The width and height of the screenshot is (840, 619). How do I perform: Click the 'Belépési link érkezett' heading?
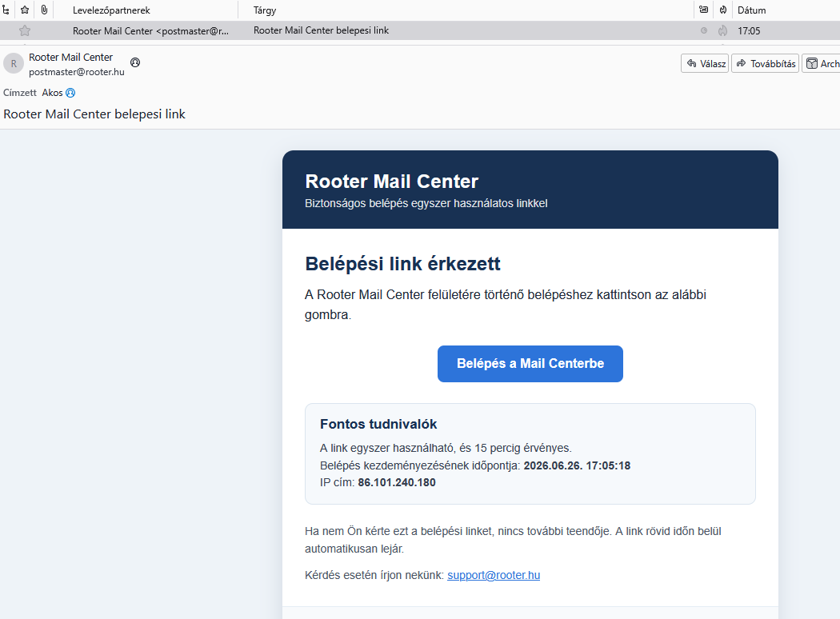(x=402, y=263)
